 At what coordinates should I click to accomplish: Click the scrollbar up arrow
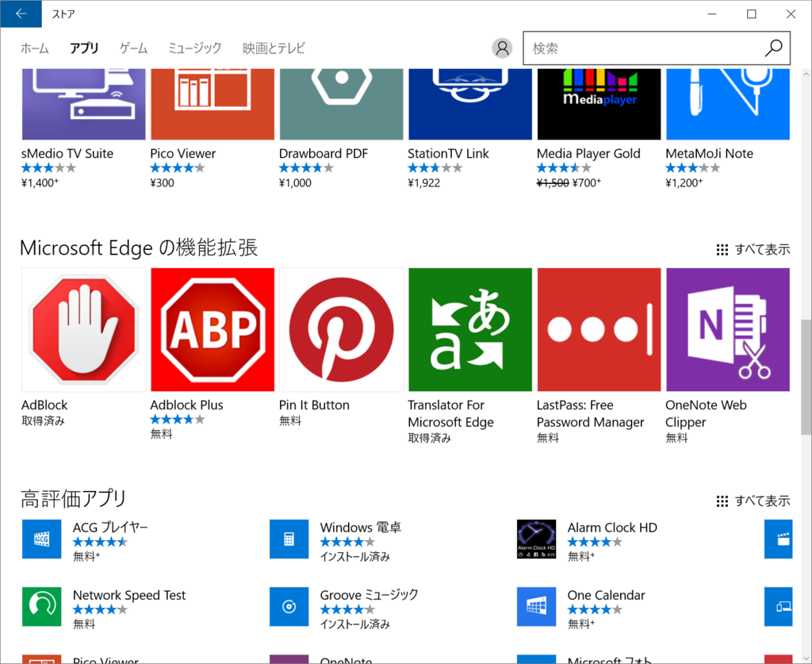click(x=806, y=74)
